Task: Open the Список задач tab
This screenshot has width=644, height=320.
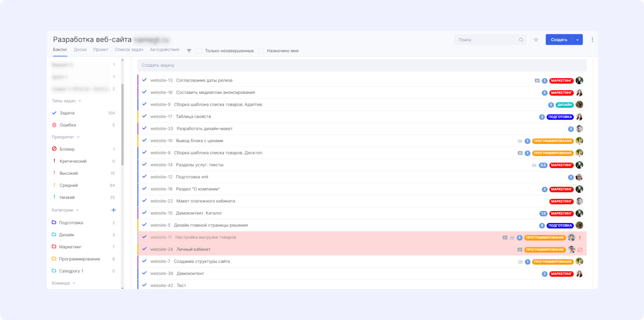Action: point(129,50)
